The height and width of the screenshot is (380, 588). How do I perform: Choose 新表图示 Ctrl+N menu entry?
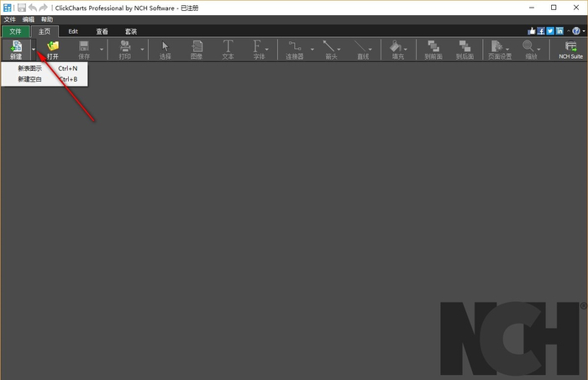point(45,68)
